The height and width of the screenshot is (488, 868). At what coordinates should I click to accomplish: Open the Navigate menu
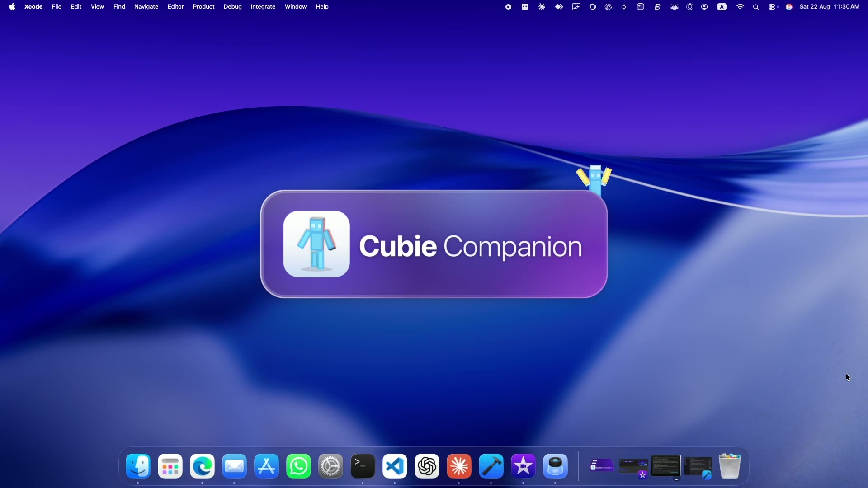point(146,7)
